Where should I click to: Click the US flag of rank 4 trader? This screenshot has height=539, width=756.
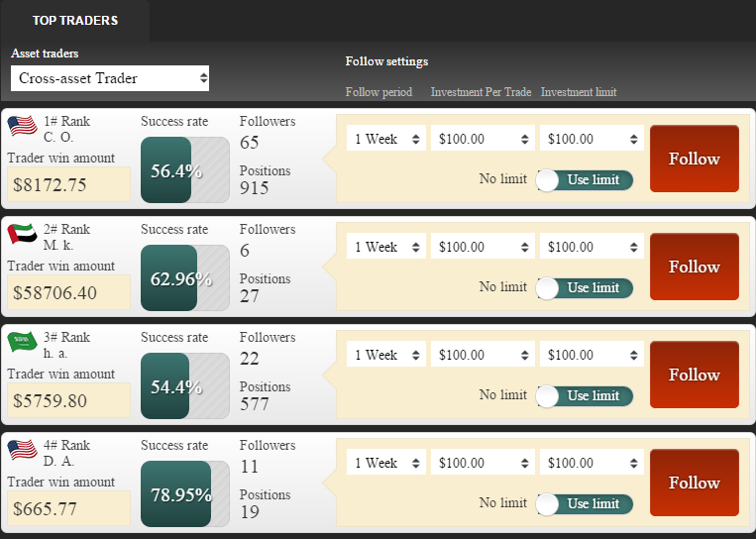pyautogui.click(x=22, y=450)
